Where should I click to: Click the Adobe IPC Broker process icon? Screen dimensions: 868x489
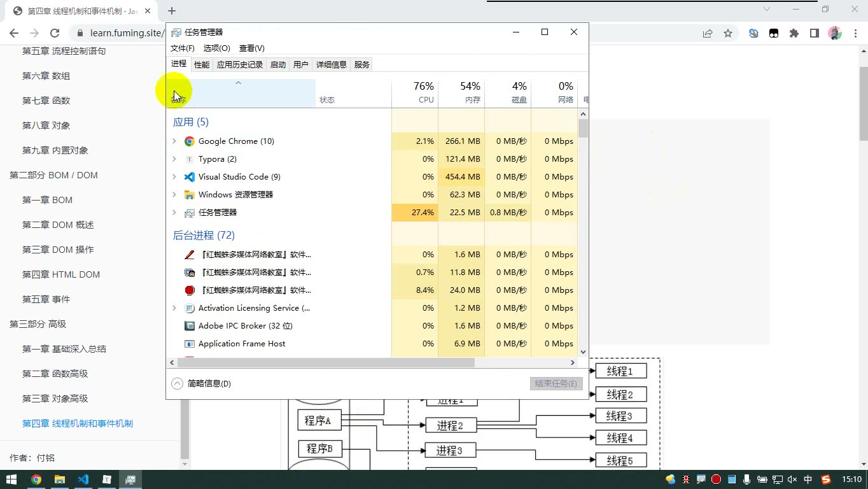tap(190, 326)
